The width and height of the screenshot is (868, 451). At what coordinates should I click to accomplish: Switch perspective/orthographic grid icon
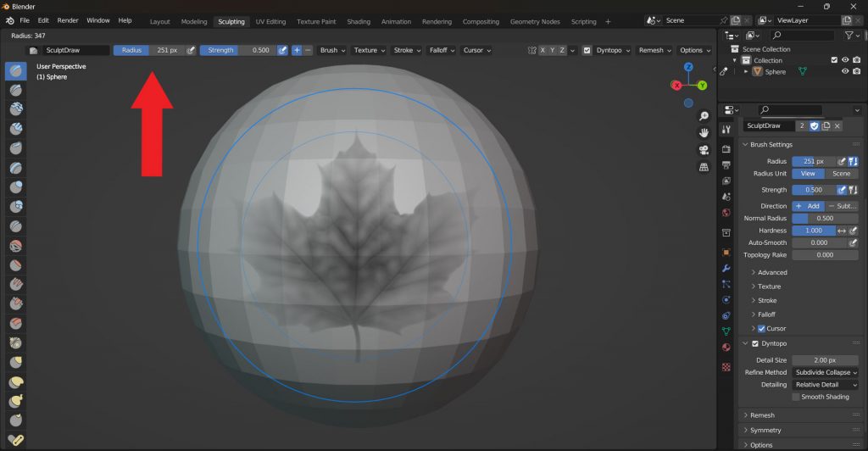(x=704, y=167)
